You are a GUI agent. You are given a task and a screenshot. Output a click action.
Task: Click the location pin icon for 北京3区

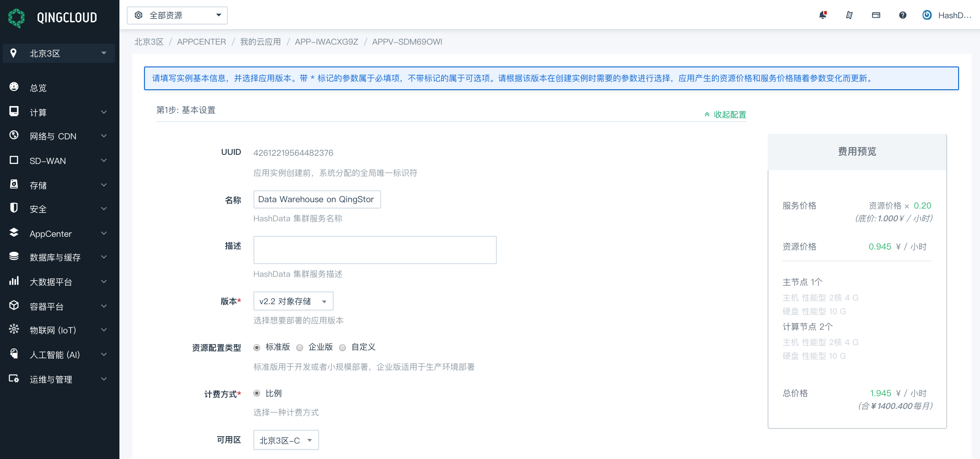tap(14, 53)
